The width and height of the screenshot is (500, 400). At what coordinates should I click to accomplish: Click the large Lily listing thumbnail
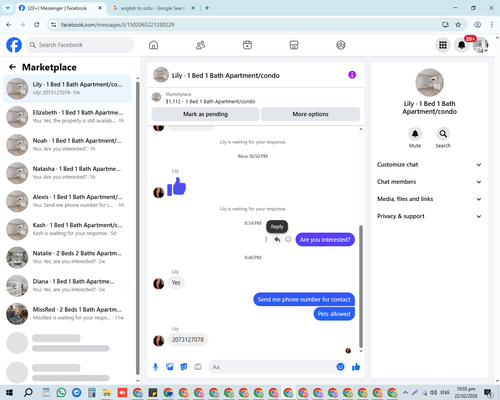click(429, 83)
